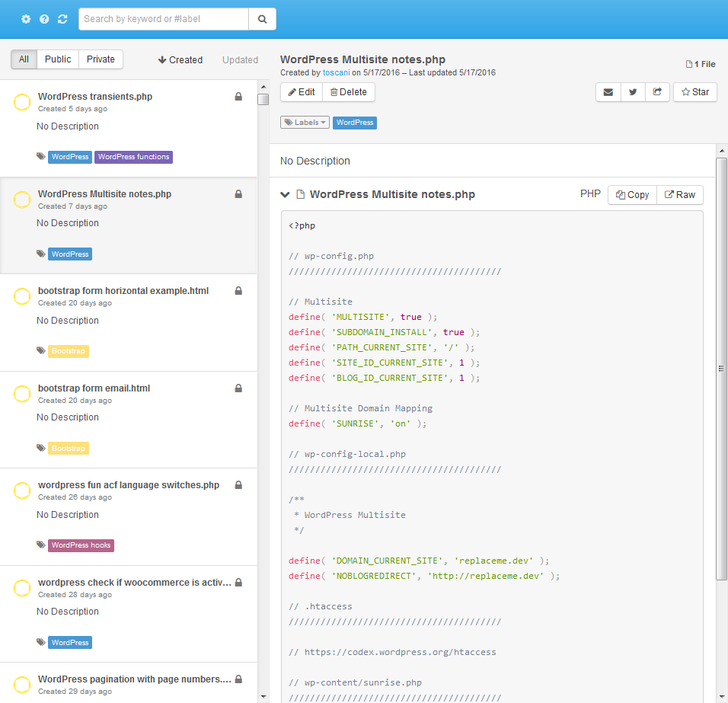
Task: Open toscani author profile link
Action: click(336, 72)
